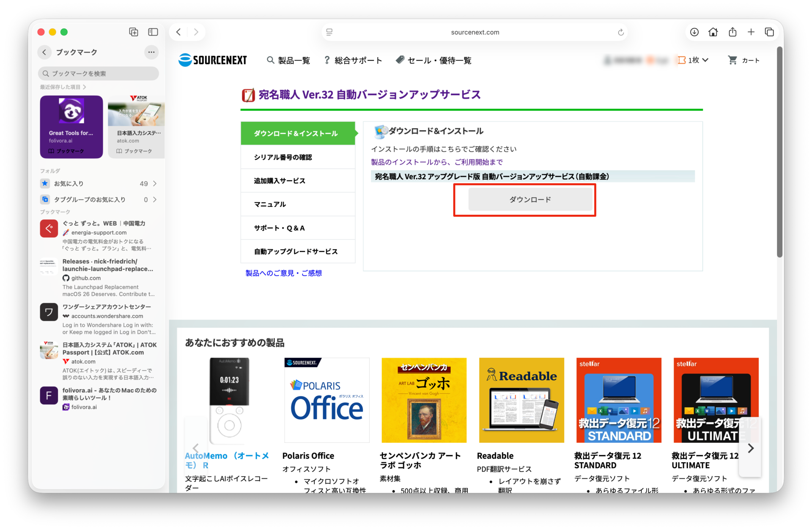Click the home icon in toolbar
The height and width of the screenshot is (530, 812).
coord(713,32)
